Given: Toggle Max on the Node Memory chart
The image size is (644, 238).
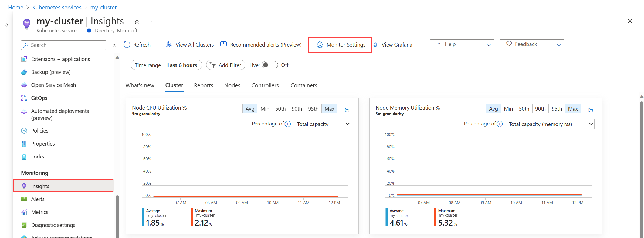Looking at the screenshot, I should coord(573,109).
